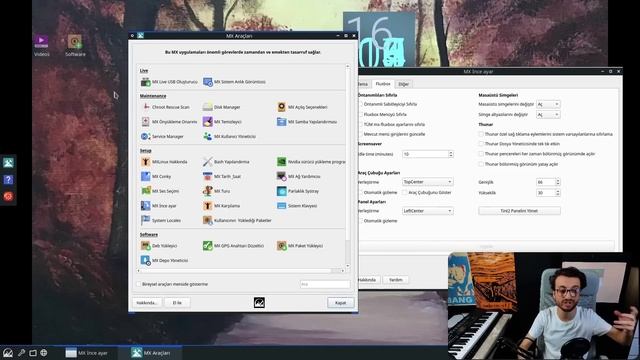This screenshot has height=360, width=640.
Task: Open MX Önyükleme Onarımı
Action: (169, 122)
